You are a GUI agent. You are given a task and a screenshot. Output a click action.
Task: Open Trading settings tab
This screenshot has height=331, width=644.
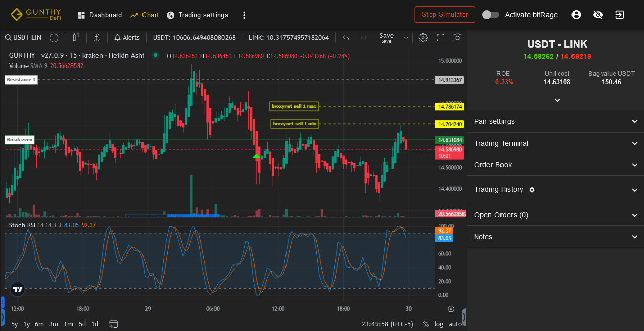(x=197, y=15)
